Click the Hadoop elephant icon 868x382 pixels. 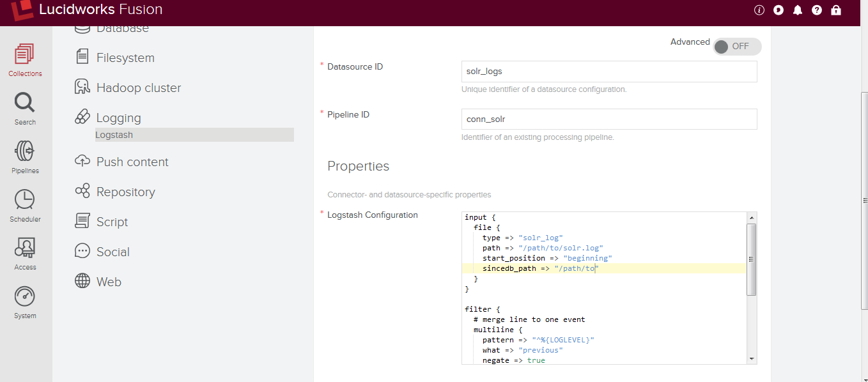pyautogui.click(x=82, y=87)
